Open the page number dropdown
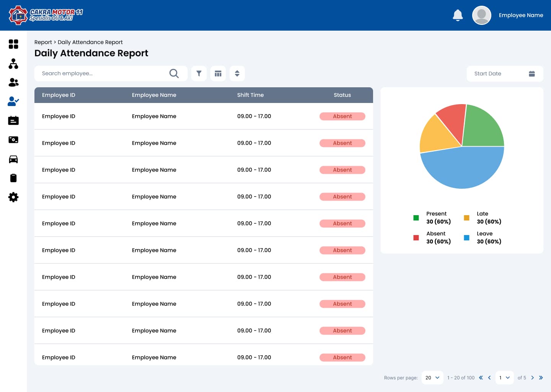Image resolution: width=551 pixels, height=392 pixels. (505, 378)
